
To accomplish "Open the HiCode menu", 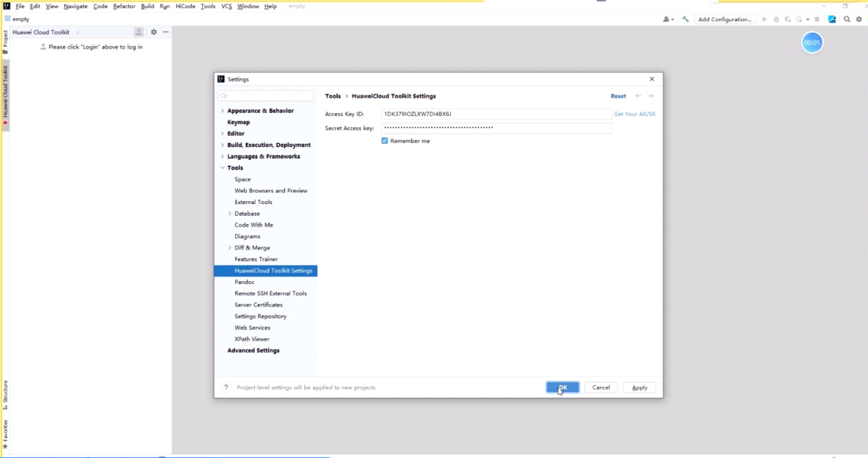I will click(185, 6).
